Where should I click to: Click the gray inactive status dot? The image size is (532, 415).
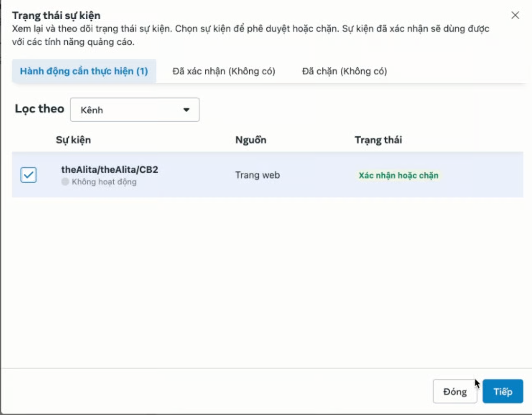point(65,182)
